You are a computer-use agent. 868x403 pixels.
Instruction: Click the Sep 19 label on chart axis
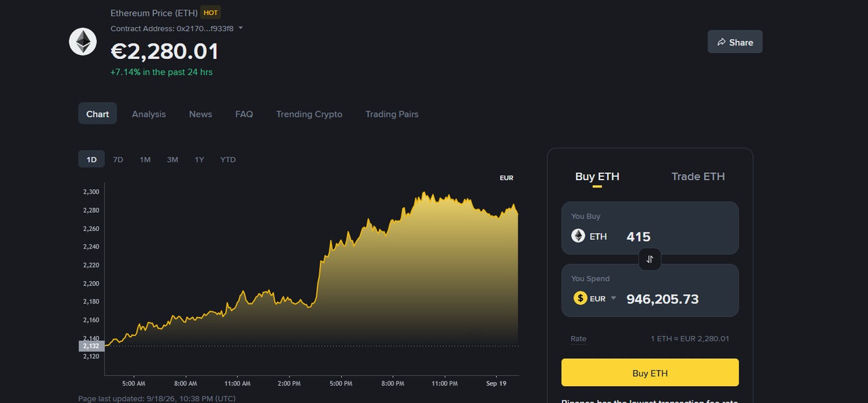496,383
